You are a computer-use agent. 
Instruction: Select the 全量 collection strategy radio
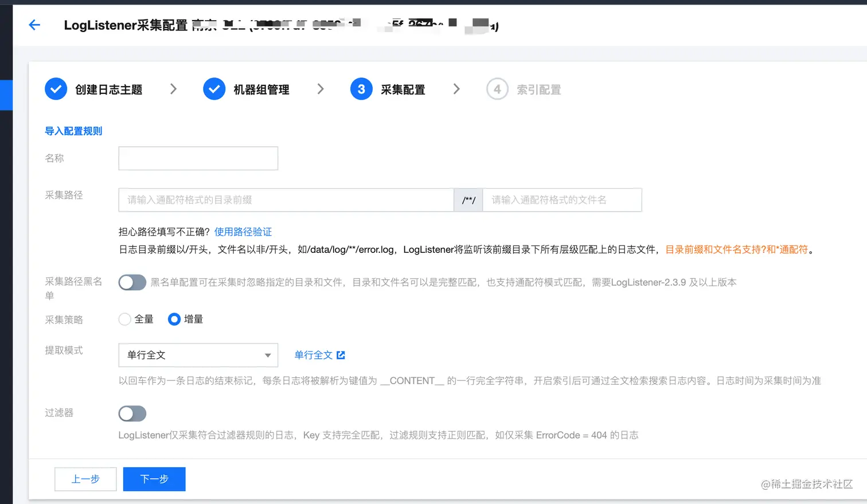tap(124, 319)
